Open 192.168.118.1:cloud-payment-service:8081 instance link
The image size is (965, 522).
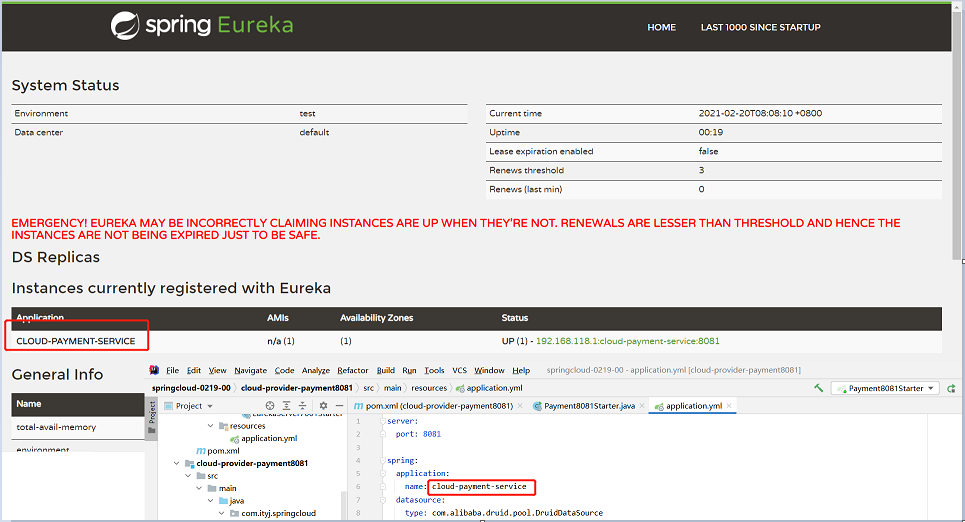(628, 341)
